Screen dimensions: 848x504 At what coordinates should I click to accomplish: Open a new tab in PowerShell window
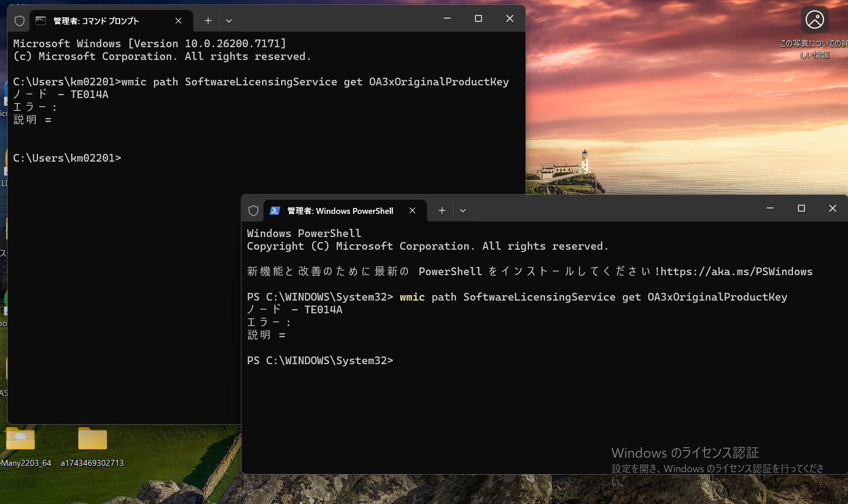(442, 211)
